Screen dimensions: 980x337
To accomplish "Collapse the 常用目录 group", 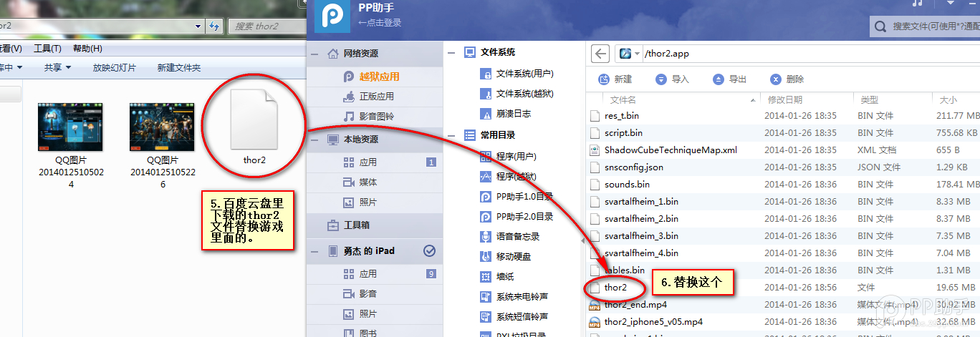I will pos(451,135).
